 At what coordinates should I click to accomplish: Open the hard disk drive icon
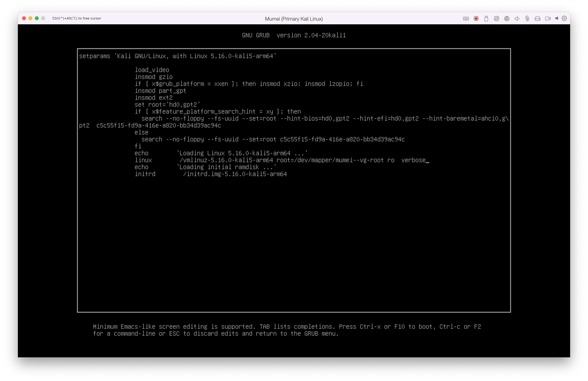[x=537, y=19]
